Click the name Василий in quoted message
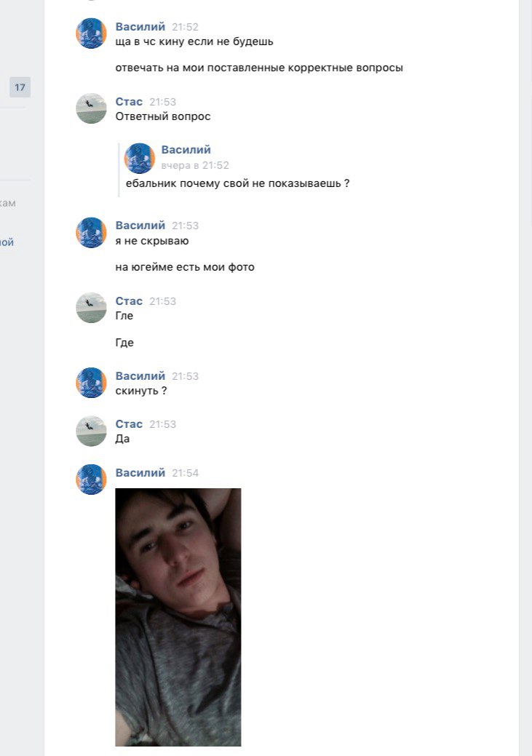This screenshot has width=532, height=756. click(x=186, y=149)
